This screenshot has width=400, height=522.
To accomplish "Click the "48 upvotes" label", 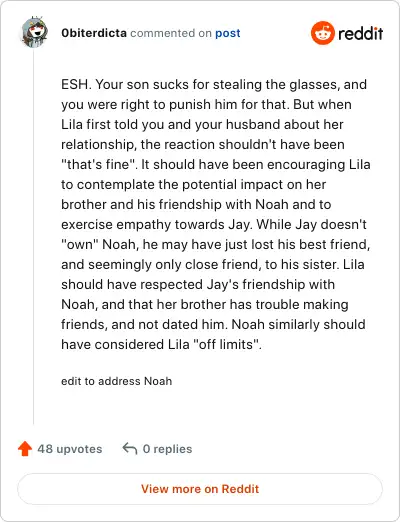I will 70,449.
